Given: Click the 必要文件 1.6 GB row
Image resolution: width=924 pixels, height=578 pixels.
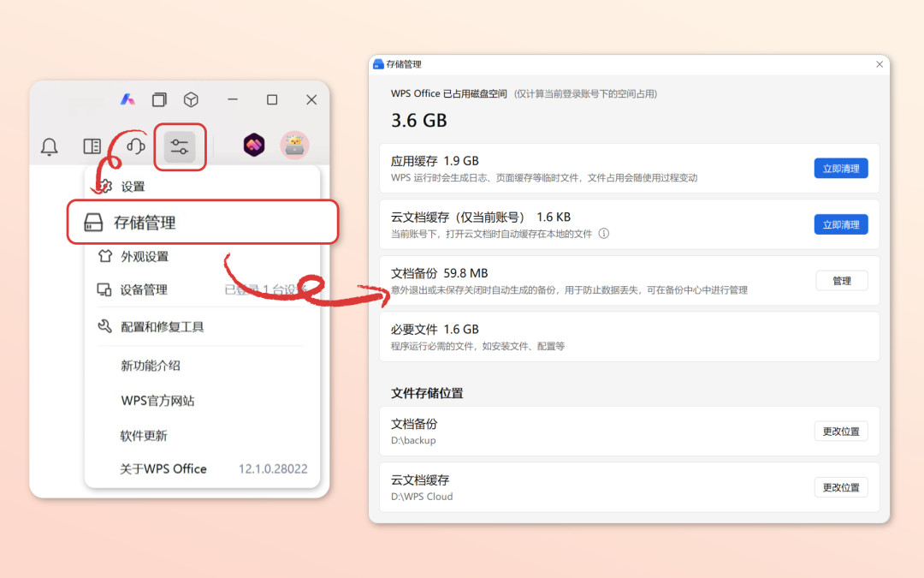Looking at the screenshot, I should (630, 337).
